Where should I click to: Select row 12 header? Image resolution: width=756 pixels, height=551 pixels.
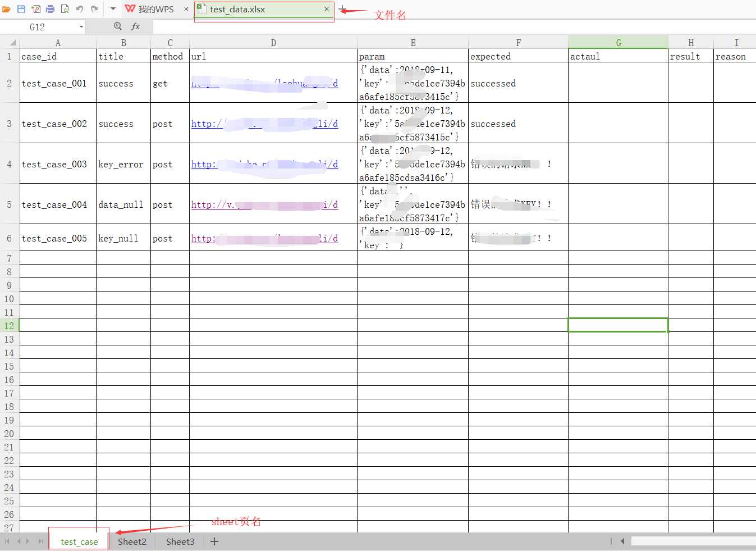click(x=10, y=326)
